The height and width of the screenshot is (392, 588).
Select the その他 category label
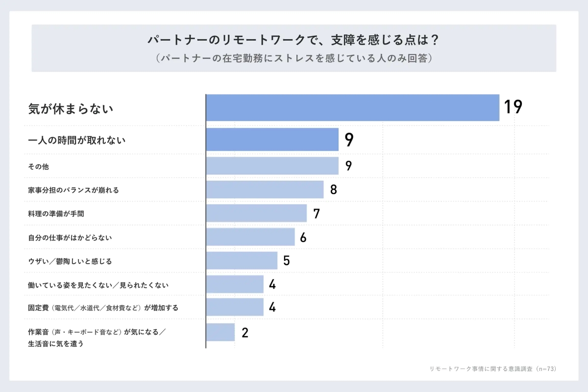pos(38,167)
